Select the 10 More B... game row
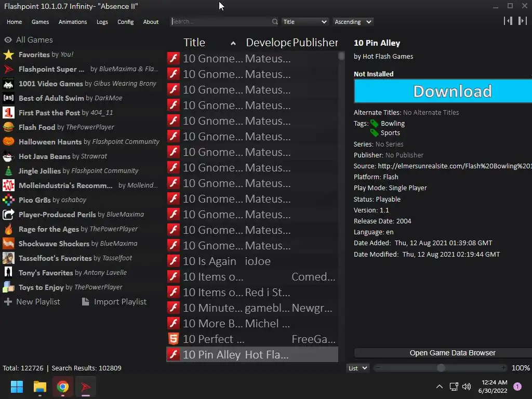The width and height of the screenshot is (532, 399). point(252,324)
